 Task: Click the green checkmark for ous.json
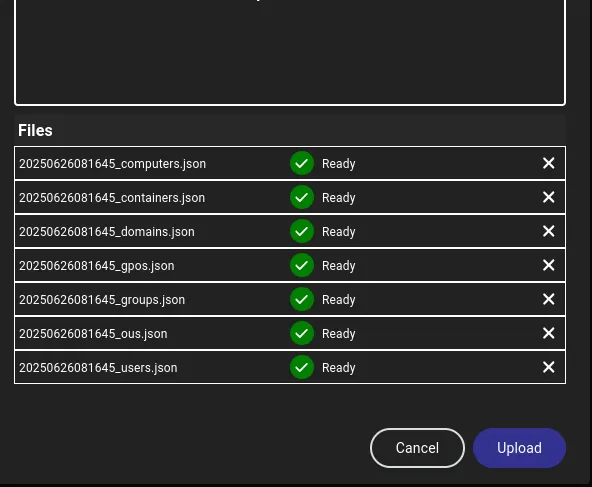(x=302, y=333)
